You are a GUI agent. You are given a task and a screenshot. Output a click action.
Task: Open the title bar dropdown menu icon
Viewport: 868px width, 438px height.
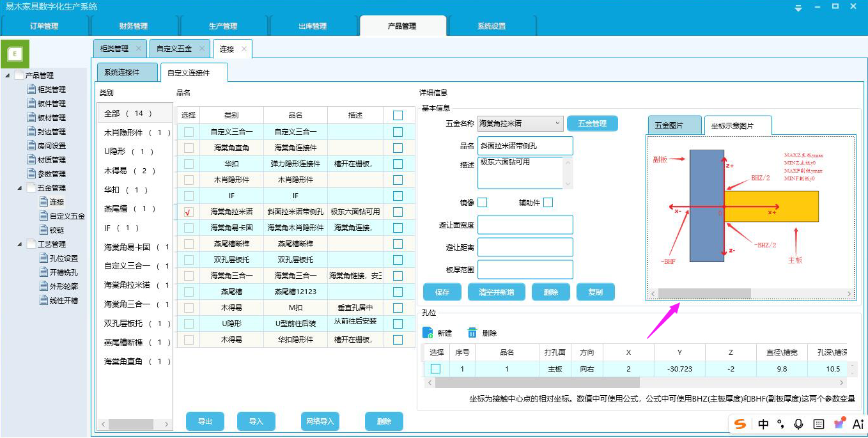pos(798,8)
